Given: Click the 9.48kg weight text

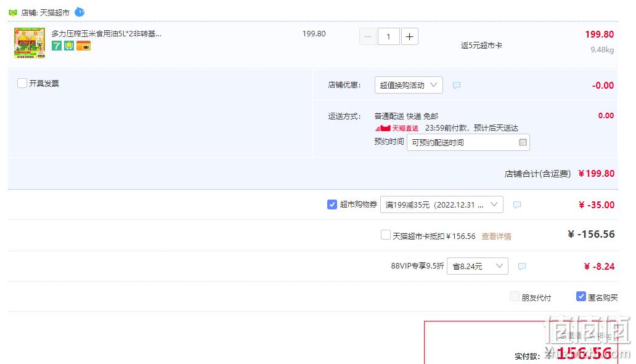Looking at the screenshot, I should tap(602, 50).
